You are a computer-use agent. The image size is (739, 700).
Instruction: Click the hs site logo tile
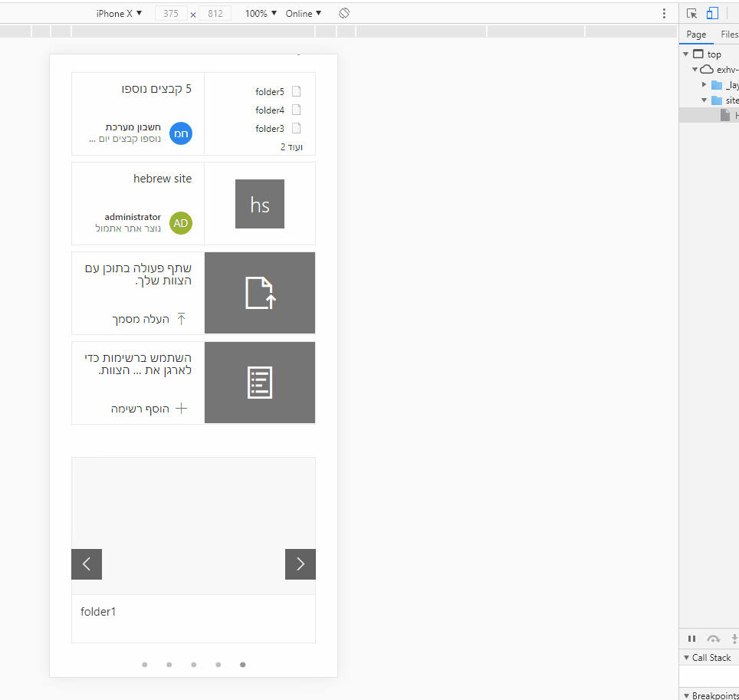(259, 204)
